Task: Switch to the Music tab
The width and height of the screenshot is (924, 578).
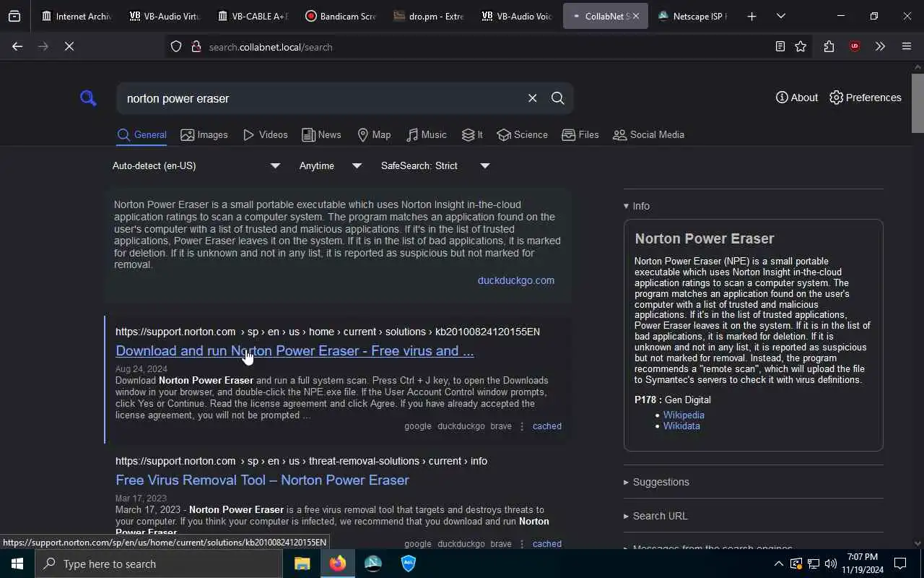Action: pyautogui.click(x=426, y=134)
